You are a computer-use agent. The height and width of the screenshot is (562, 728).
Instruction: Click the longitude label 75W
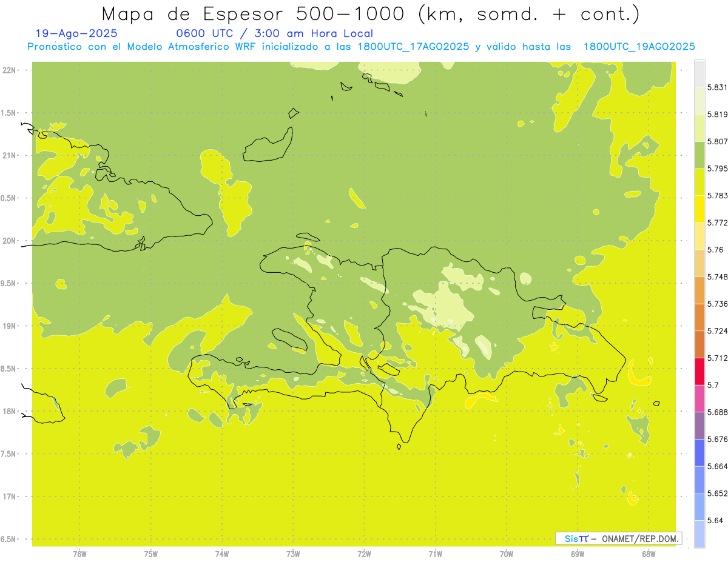click(150, 554)
